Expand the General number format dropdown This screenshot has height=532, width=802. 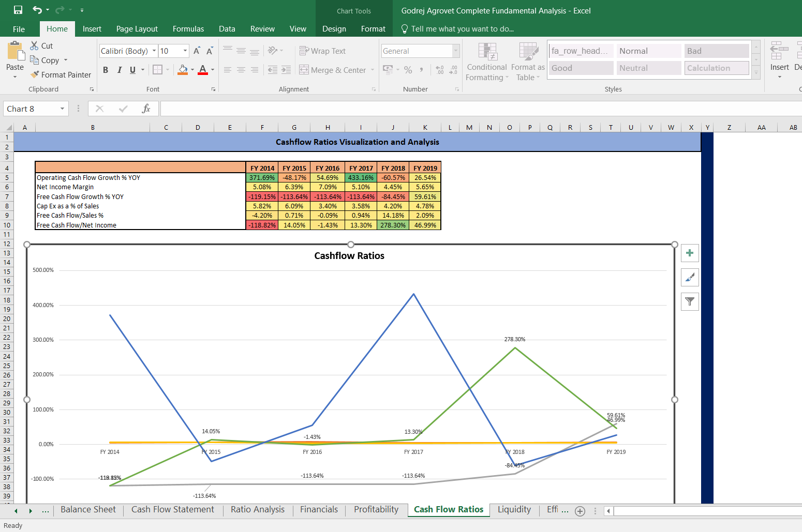(x=456, y=51)
